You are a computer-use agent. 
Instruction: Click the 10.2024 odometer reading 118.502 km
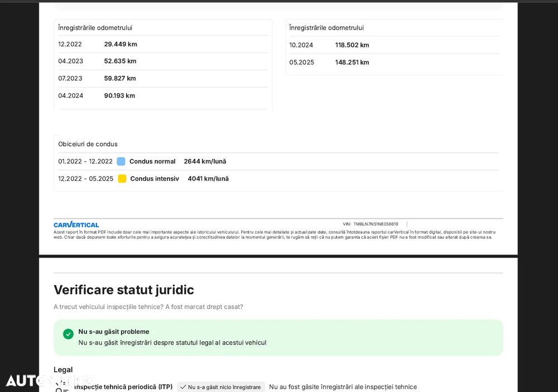352,45
